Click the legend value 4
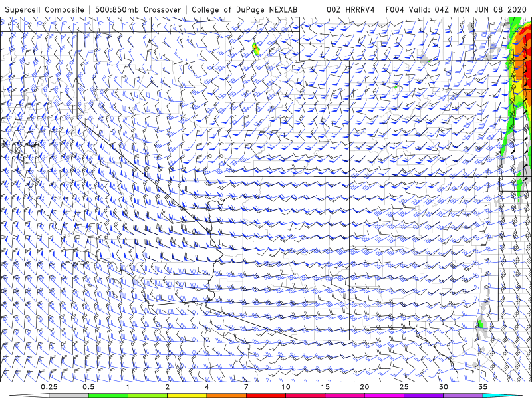 [x=207, y=387]
